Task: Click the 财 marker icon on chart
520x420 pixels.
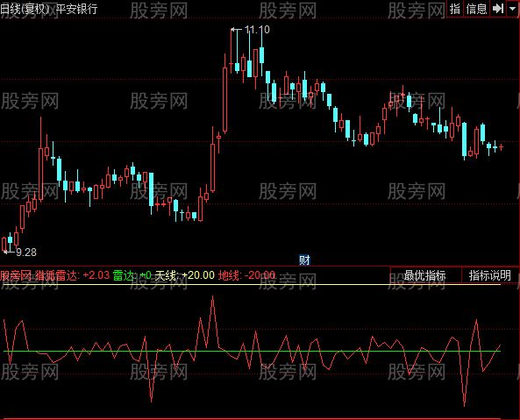Action: [x=304, y=260]
